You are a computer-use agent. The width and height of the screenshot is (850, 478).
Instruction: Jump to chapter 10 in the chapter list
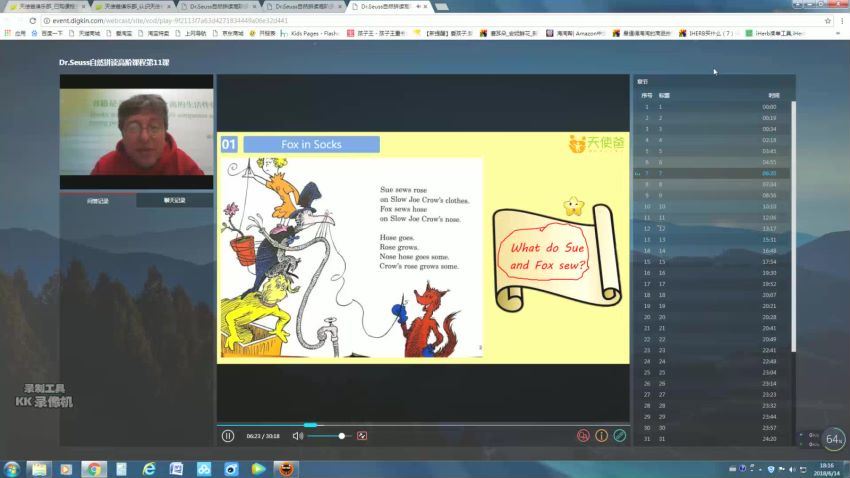(711, 206)
